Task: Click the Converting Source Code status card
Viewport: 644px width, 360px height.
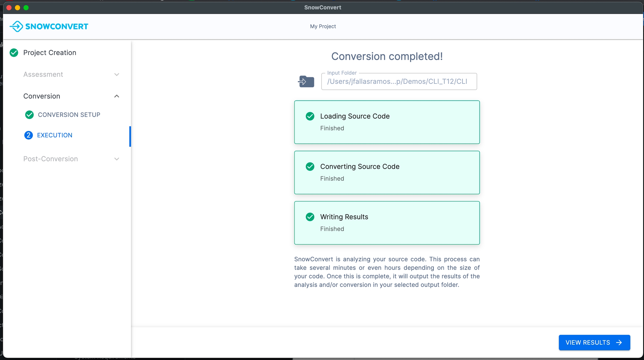Action: (387, 173)
